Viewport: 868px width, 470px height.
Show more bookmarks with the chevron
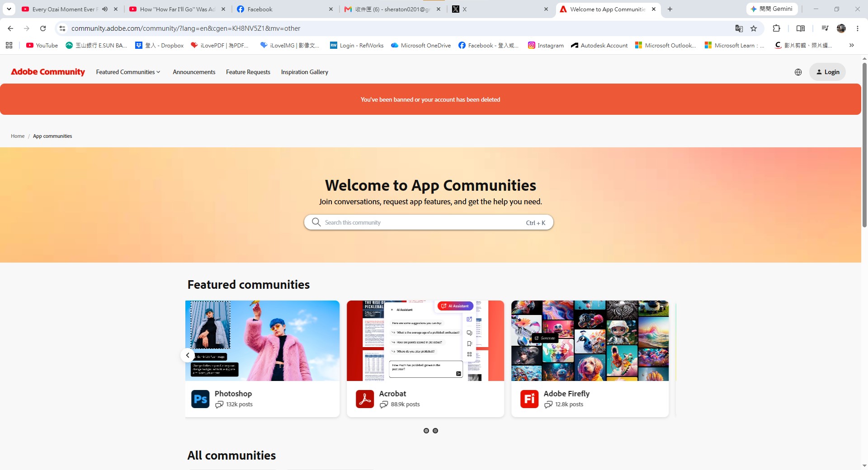[x=852, y=45]
